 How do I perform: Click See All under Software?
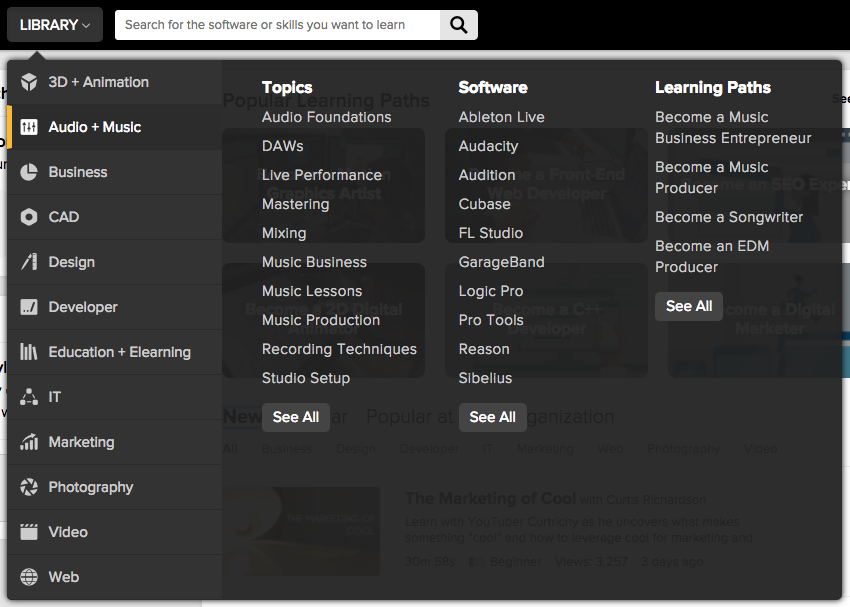[x=493, y=417]
